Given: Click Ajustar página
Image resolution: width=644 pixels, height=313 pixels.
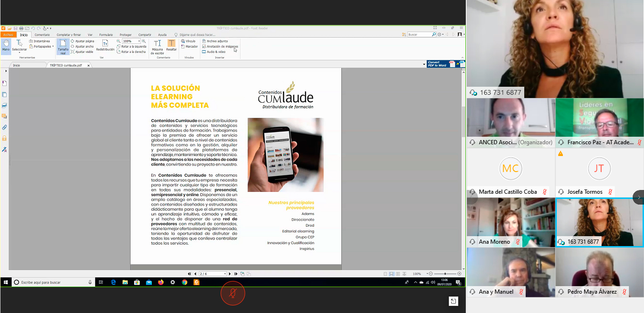Looking at the screenshot, I should 82,41.
